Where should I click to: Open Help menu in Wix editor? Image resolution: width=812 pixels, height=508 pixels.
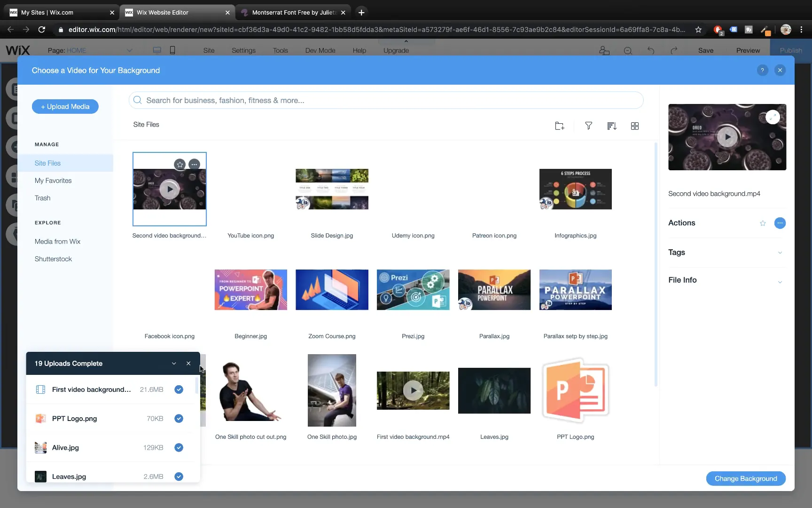pos(359,50)
